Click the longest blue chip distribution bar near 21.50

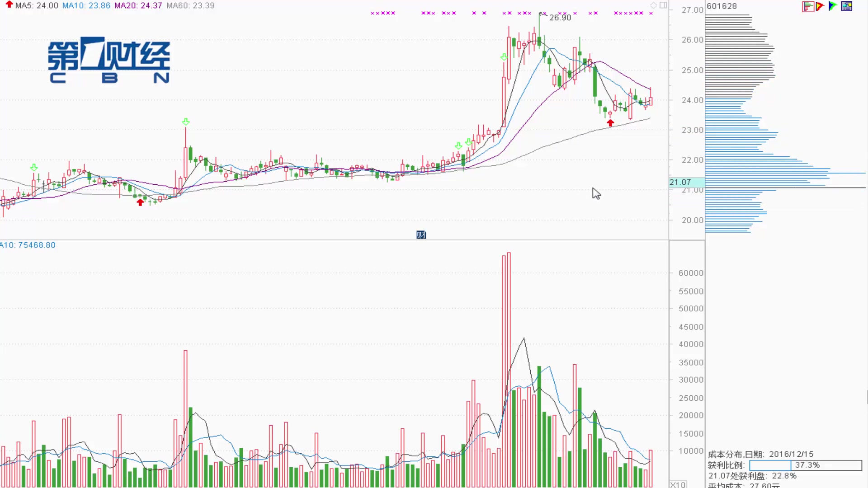785,173
